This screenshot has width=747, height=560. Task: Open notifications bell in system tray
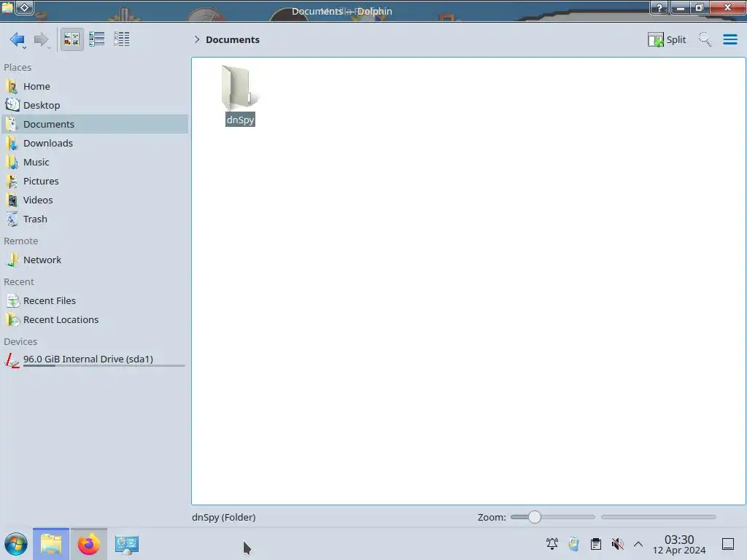pos(552,544)
